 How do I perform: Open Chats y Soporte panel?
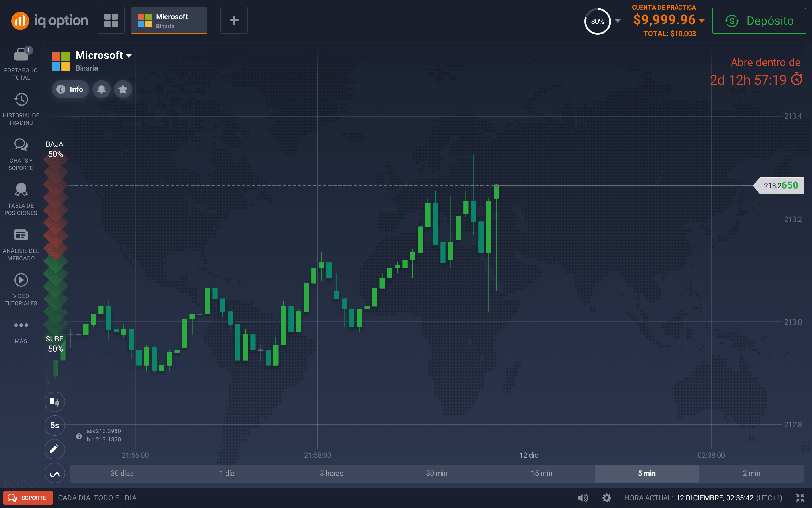(21, 155)
